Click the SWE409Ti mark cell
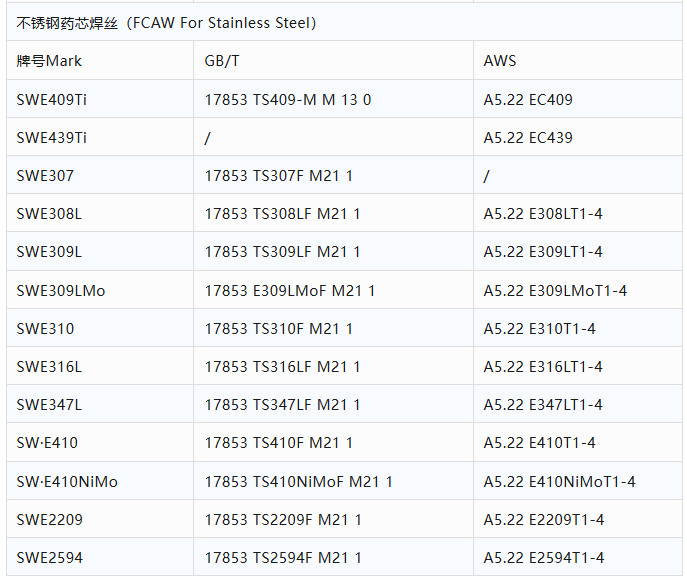 pyautogui.click(x=59, y=99)
